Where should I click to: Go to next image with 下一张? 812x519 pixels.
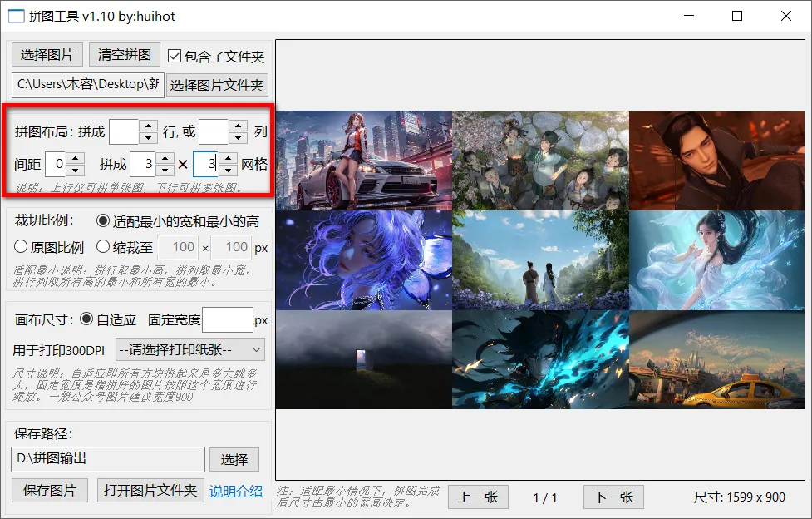click(613, 497)
